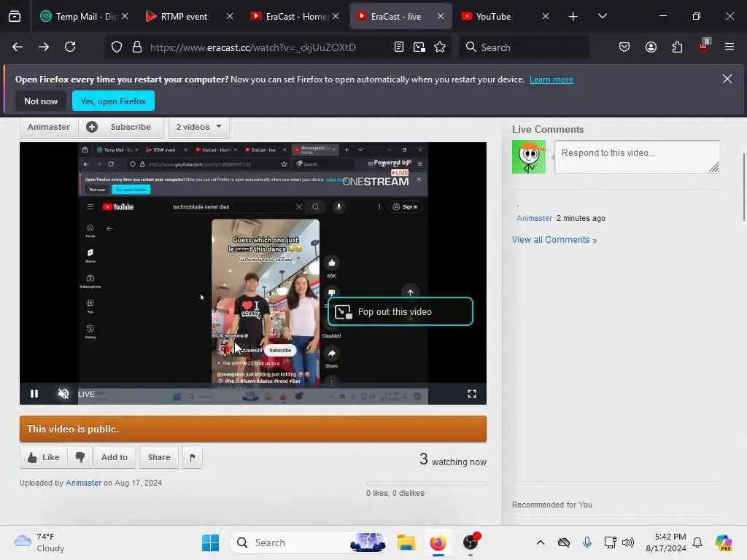Open the Pocket save icon

pyautogui.click(x=624, y=47)
